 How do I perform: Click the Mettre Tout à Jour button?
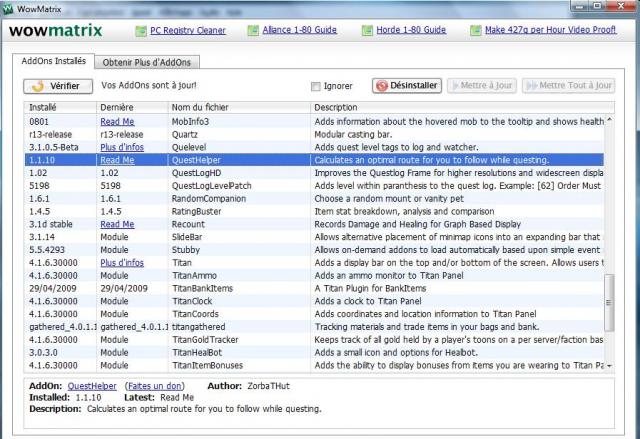pos(569,86)
